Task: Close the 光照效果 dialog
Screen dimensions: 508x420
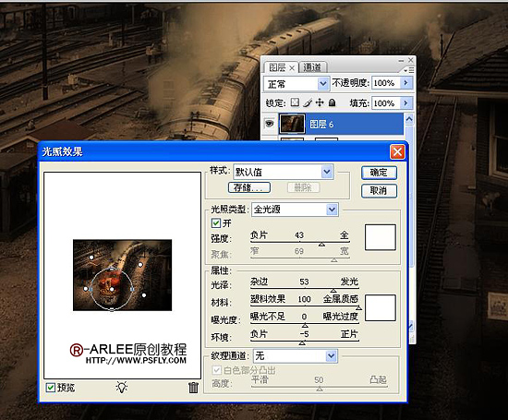Action: [397, 151]
